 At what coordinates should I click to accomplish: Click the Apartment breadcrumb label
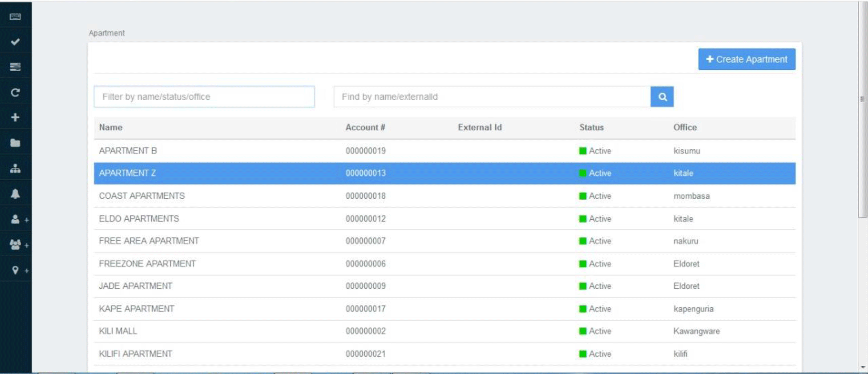(x=107, y=33)
